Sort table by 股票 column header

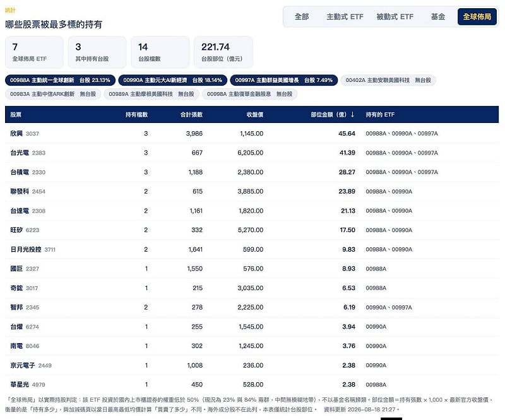(x=16, y=115)
